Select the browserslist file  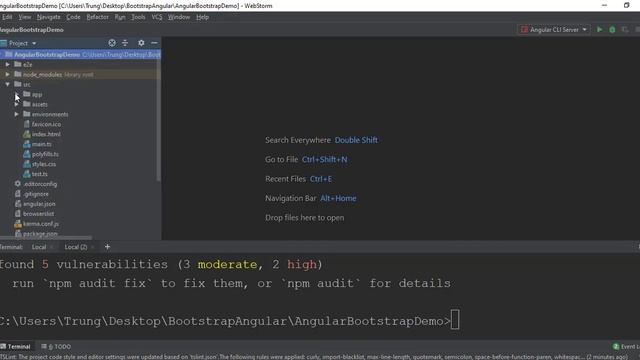pos(38,214)
